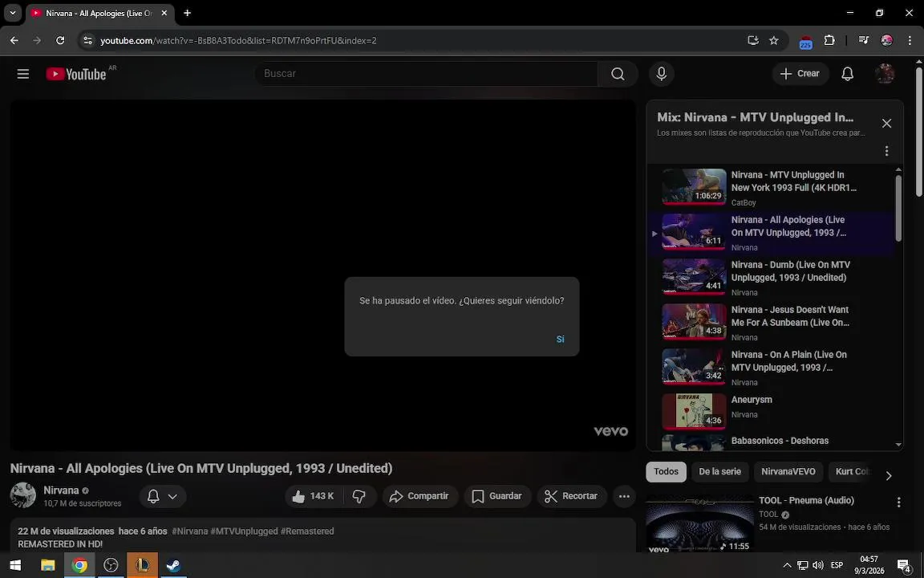Dislike the video with thumbs down
The image size is (924, 578).
pos(359,496)
